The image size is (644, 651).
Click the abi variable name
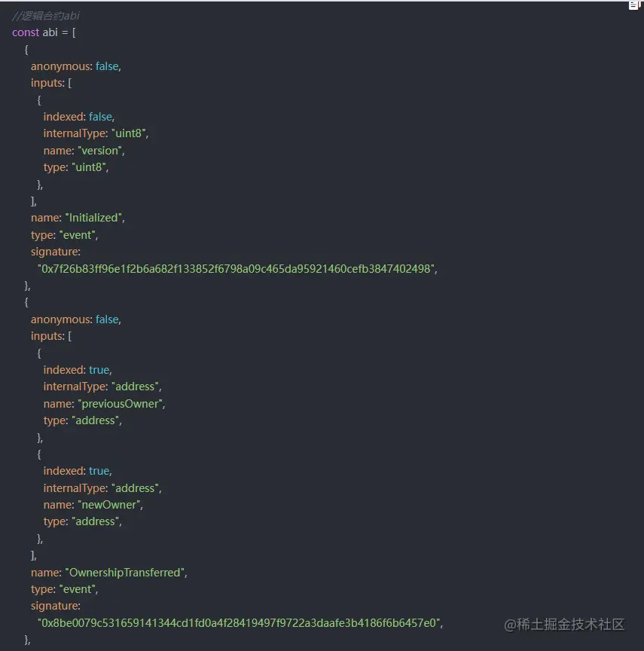tap(50, 32)
